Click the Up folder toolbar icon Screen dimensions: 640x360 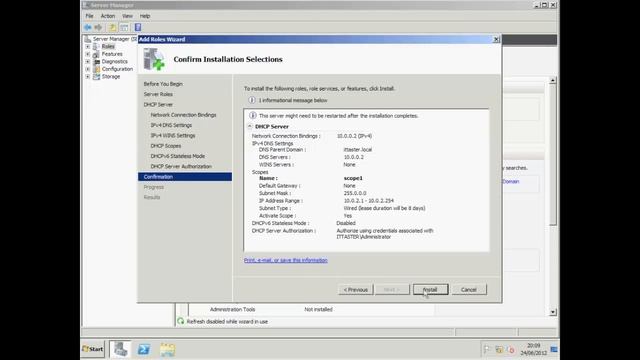[112, 27]
